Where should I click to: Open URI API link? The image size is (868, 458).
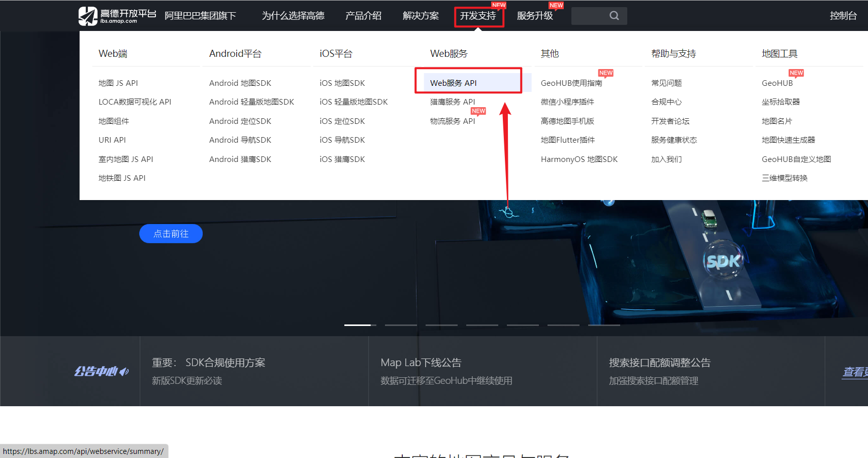coord(112,140)
